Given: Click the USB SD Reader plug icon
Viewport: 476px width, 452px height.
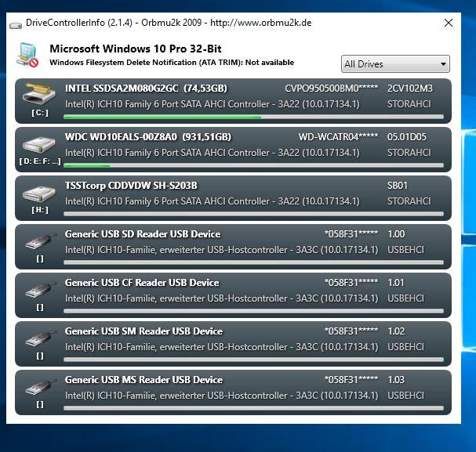Looking at the screenshot, I should click(40, 241).
